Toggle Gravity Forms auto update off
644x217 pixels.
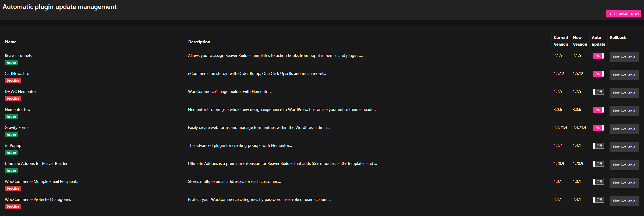598,128
